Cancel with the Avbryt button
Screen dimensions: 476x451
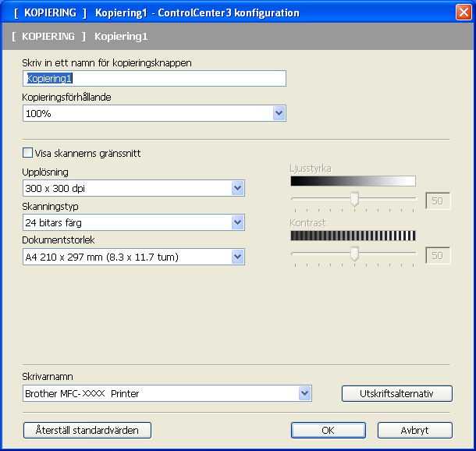coord(414,431)
